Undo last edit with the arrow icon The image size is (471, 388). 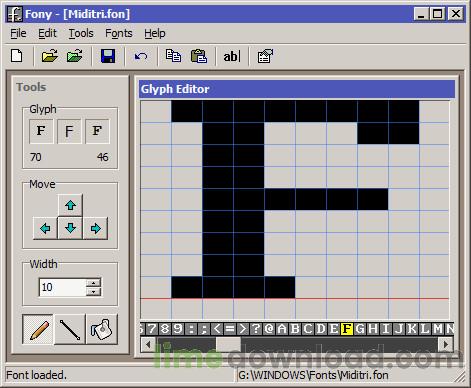tap(141, 56)
